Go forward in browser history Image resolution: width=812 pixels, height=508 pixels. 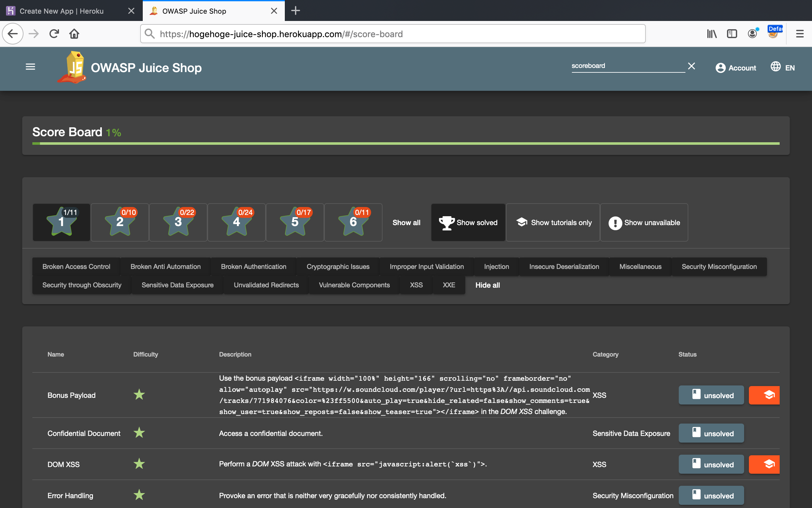(x=34, y=34)
